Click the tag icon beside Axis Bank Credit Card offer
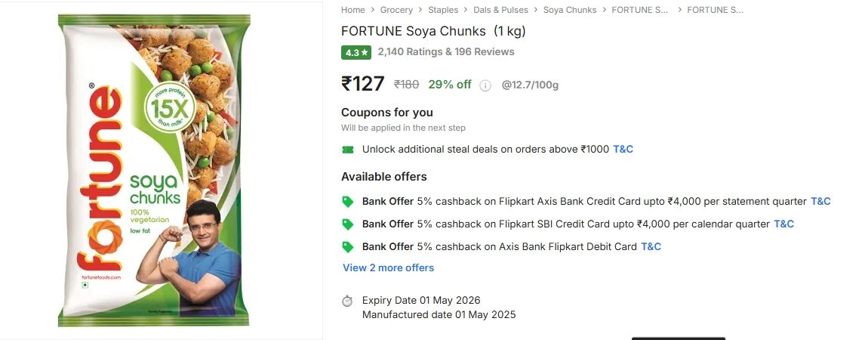 347,202
